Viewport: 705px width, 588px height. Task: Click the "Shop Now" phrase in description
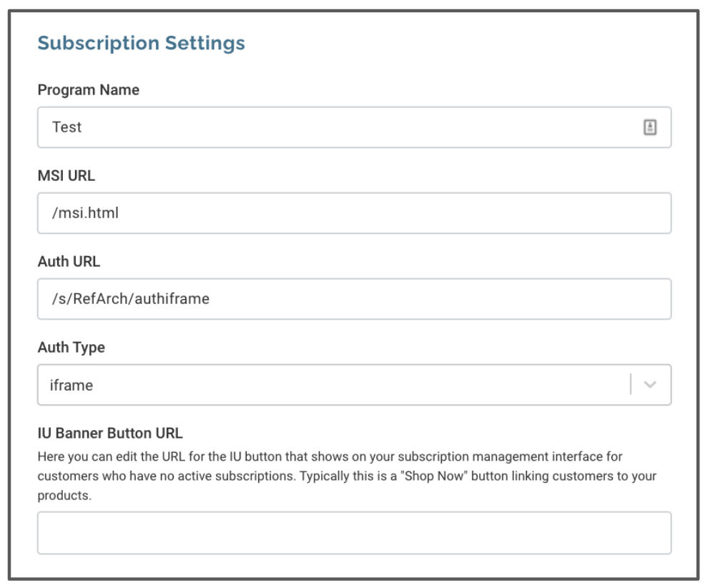(x=434, y=476)
